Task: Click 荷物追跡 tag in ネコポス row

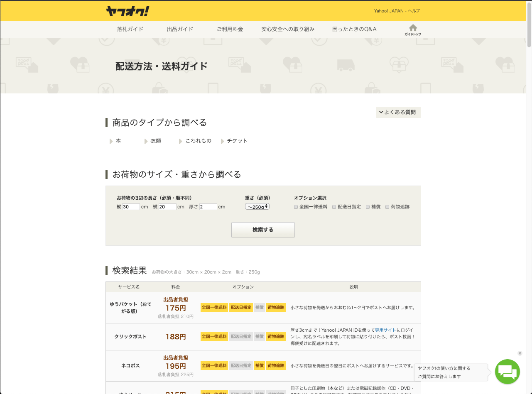Action: pos(276,366)
